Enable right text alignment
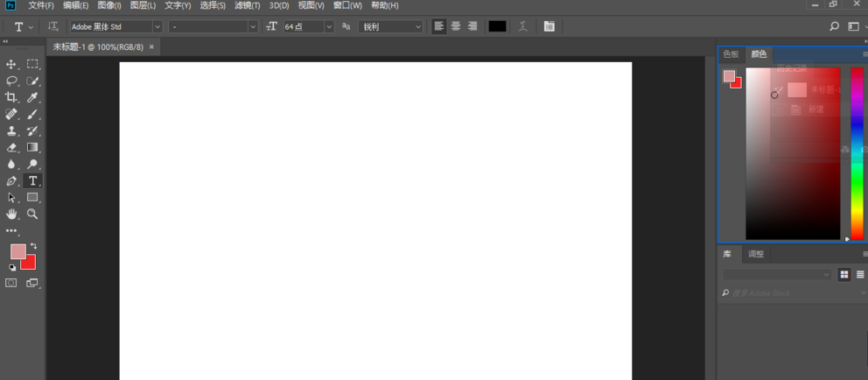868x380 pixels. tap(472, 26)
